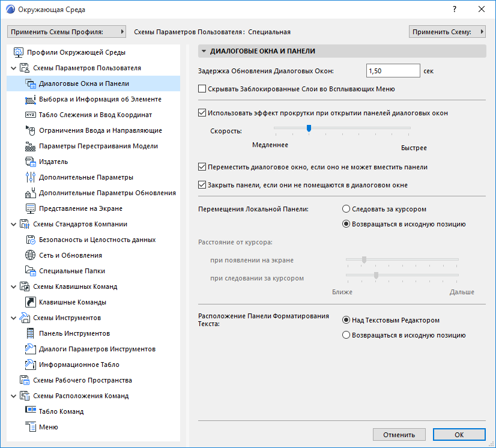Click the Отменить button
Image resolution: width=496 pixels, height=448 pixels.
(399, 435)
